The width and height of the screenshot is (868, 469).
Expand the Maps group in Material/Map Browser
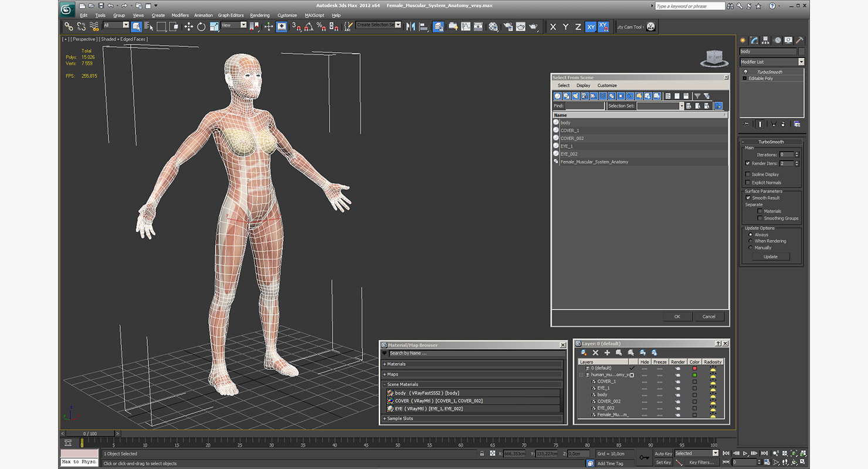coord(472,374)
